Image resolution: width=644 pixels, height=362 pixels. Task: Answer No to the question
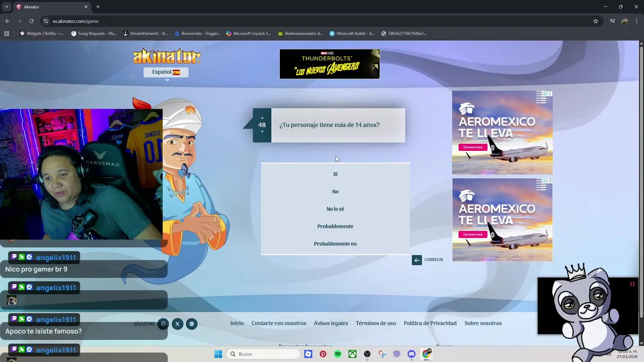335,192
